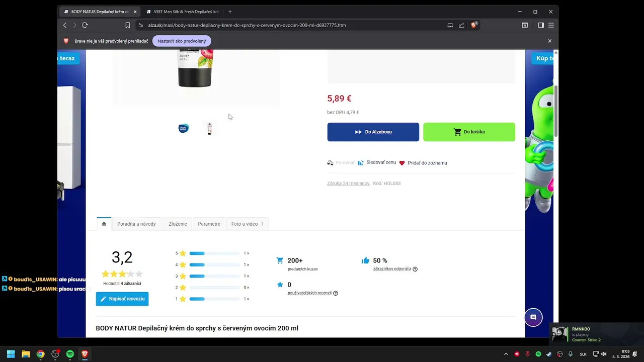The width and height of the screenshot is (644, 362).
Task: Click Do Alzaboxu button
Action: 373,132
